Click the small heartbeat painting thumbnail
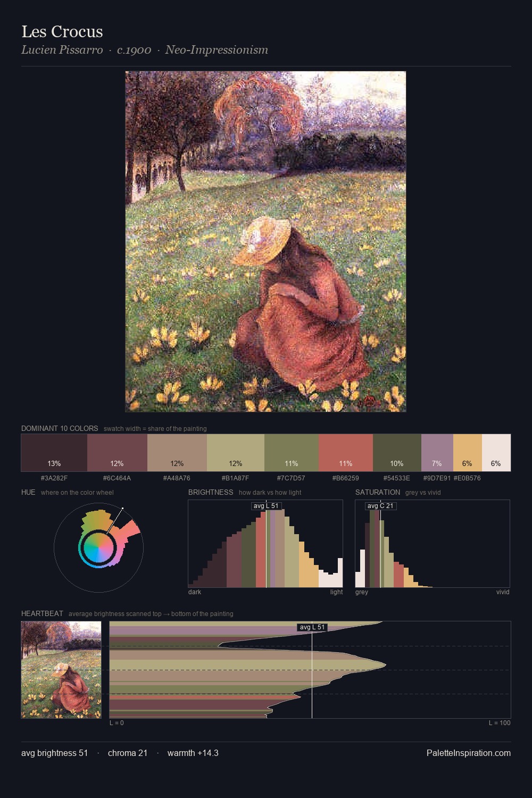Viewport: 532px width, 798px height. coord(61,670)
